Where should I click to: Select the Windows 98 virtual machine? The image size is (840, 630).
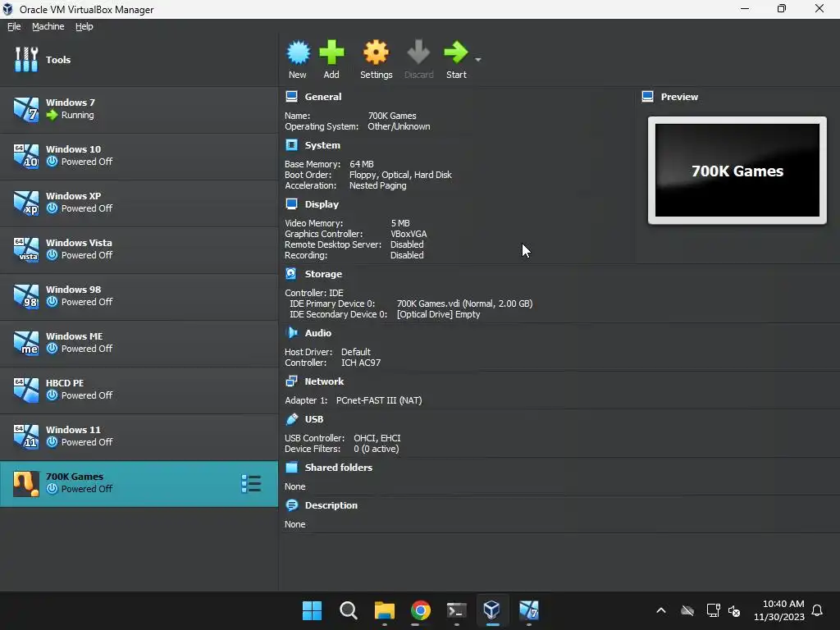[139, 296]
